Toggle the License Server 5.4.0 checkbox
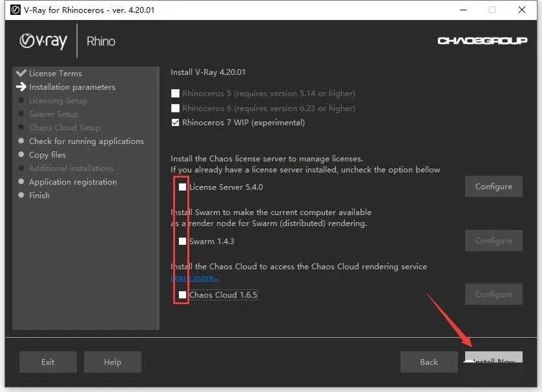 [182, 187]
